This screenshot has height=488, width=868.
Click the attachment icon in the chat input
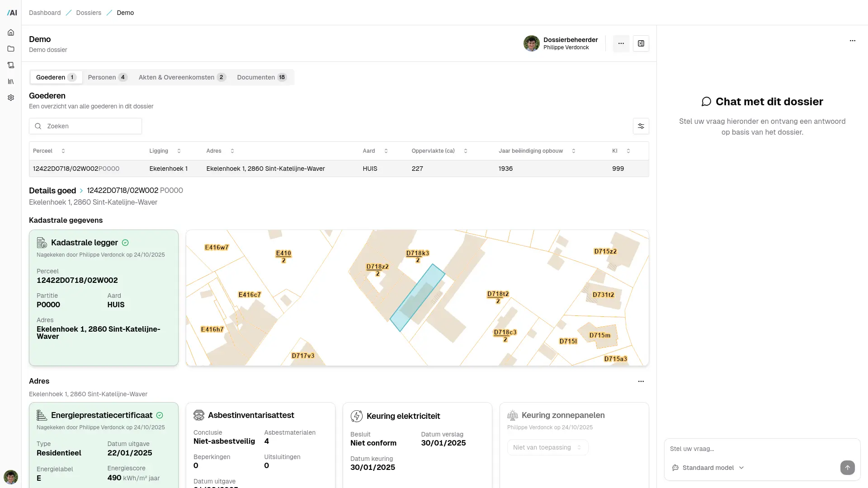point(675,468)
